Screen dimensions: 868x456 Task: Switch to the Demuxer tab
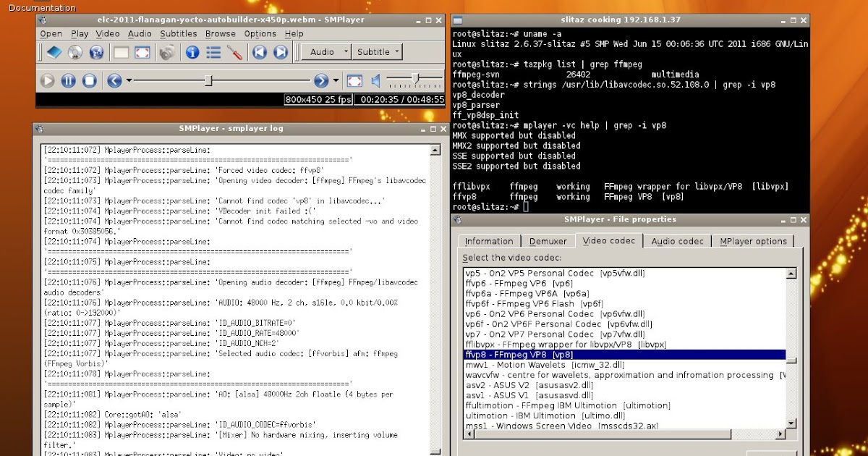[547, 242]
